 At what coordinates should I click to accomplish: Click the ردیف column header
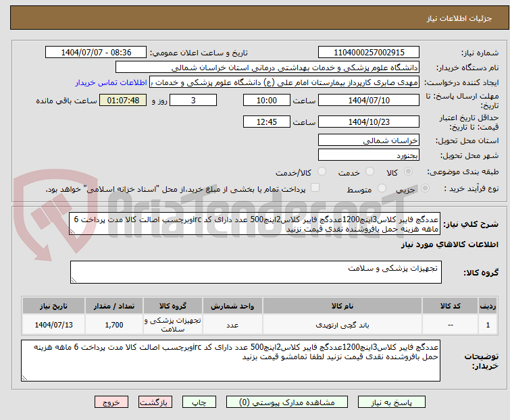pyautogui.click(x=488, y=306)
